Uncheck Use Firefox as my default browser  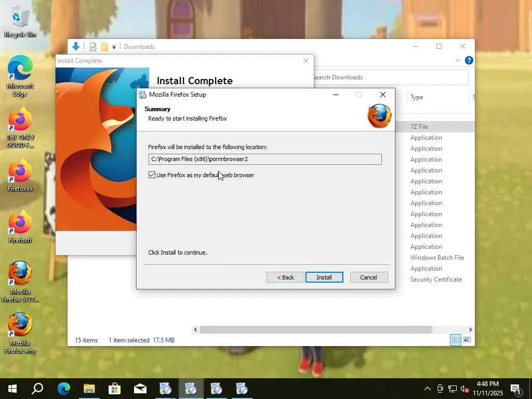tap(152, 175)
